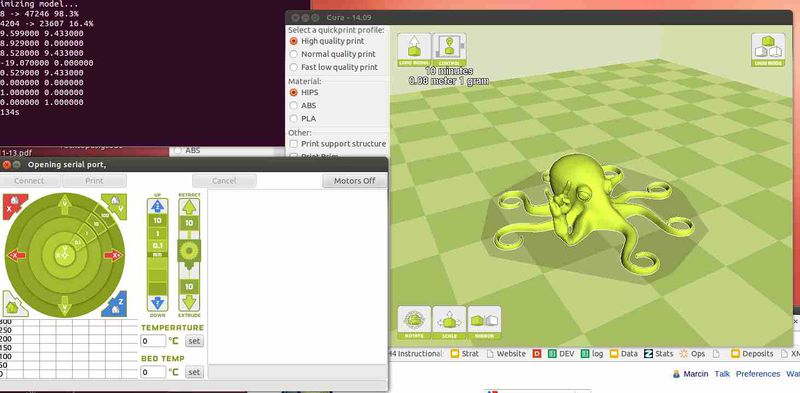Click the blue home Z icon
Image resolution: width=800 pixels, height=393 pixels.
click(x=115, y=303)
